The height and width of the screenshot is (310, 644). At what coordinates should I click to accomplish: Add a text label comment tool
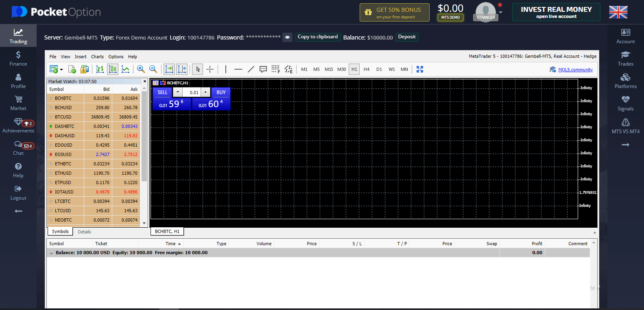(x=263, y=69)
